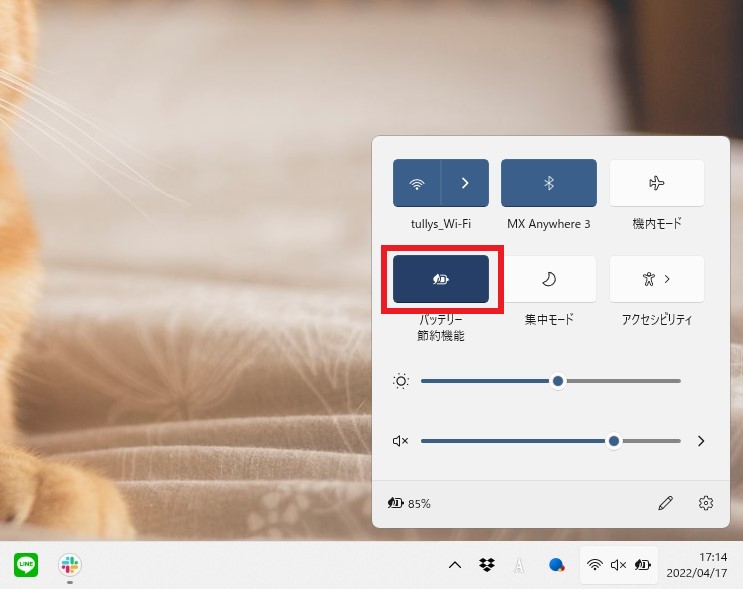Enable focus mode (集中モード) tile
The height and width of the screenshot is (589, 743).
tap(549, 279)
